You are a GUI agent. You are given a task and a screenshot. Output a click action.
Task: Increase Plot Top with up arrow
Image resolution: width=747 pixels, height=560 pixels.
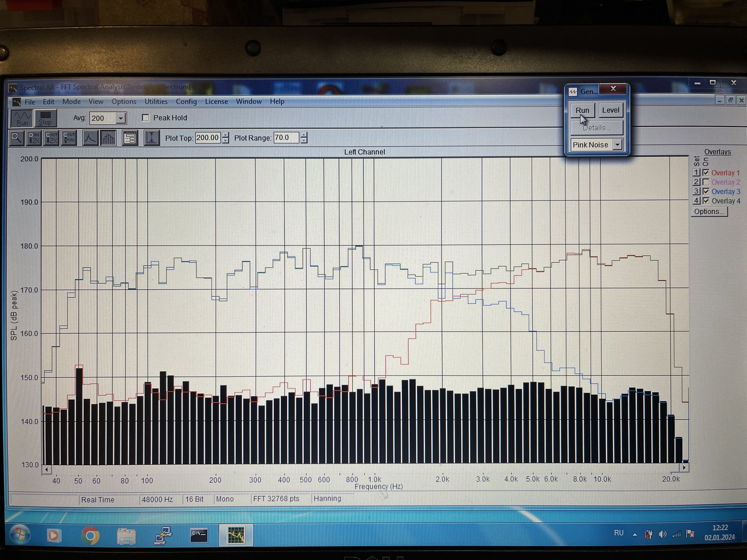[x=226, y=135]
